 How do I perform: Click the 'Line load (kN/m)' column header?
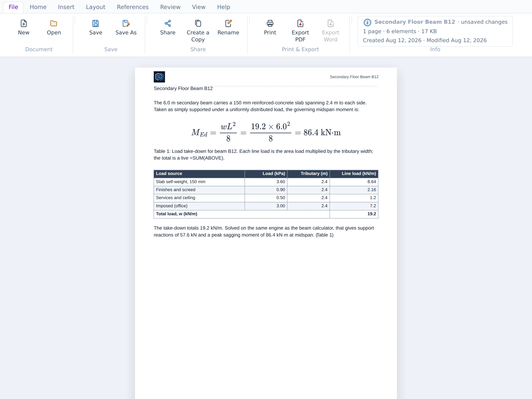(x=354, y=174)
